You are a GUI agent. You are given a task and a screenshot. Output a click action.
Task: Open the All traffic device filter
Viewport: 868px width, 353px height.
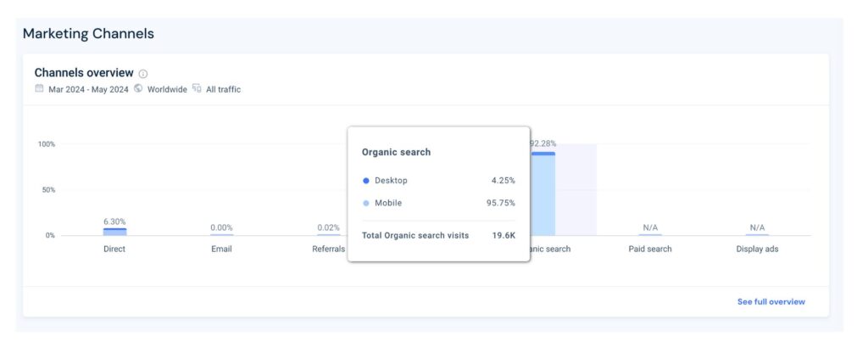point(223,89)
